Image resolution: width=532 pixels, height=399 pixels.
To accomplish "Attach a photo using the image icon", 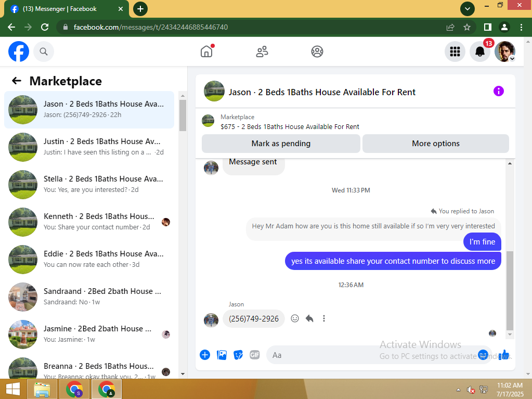I will point(222,355).
